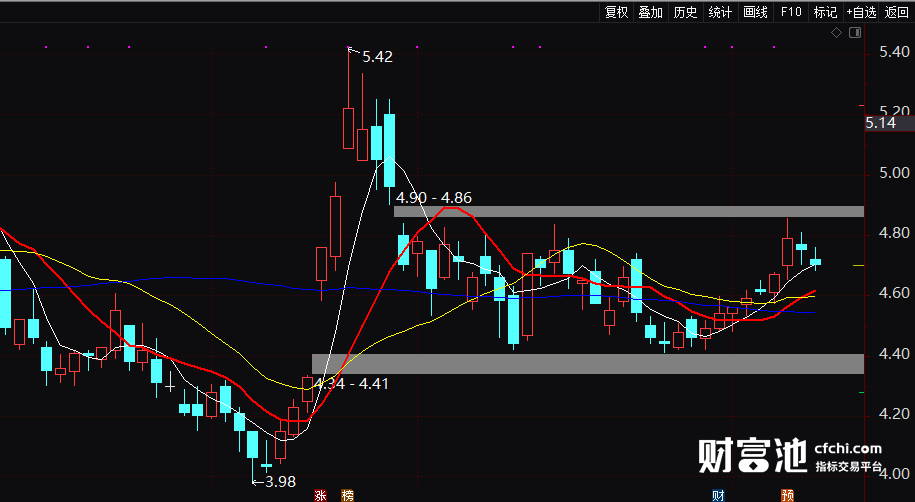This screenshot has height=502, width=915.
Task: Select the 统计 statistics button
Action: pos(720,12)
